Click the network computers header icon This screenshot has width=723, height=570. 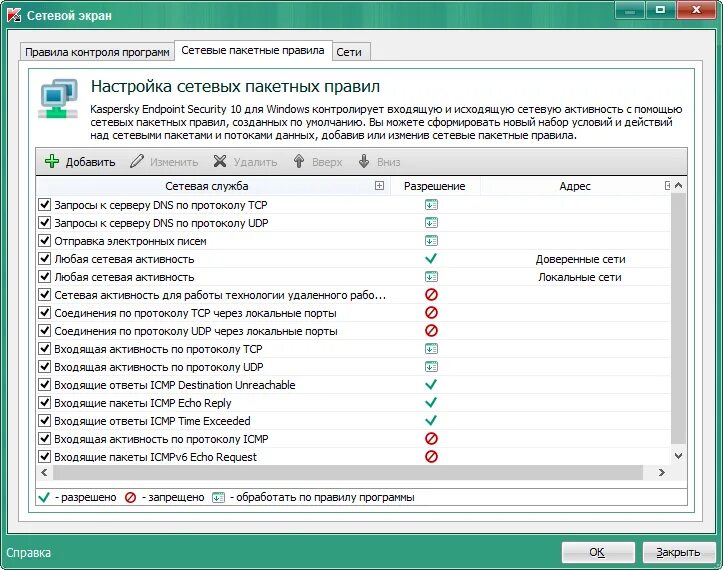click(58, 99)
